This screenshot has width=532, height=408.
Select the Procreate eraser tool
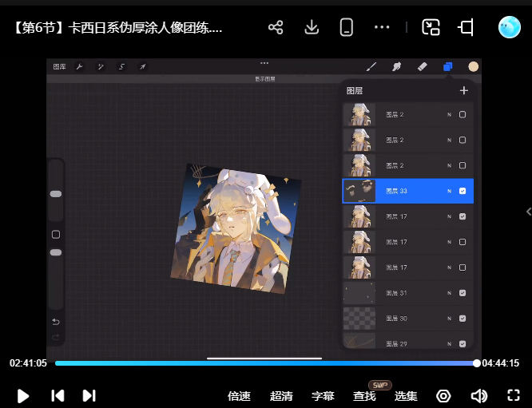(422, 67)
